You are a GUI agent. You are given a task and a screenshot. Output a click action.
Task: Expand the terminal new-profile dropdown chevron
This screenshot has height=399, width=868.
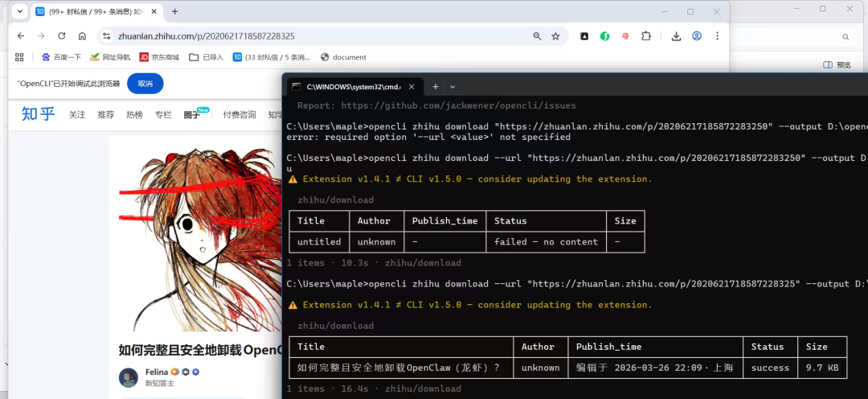[x=452, y=86]
